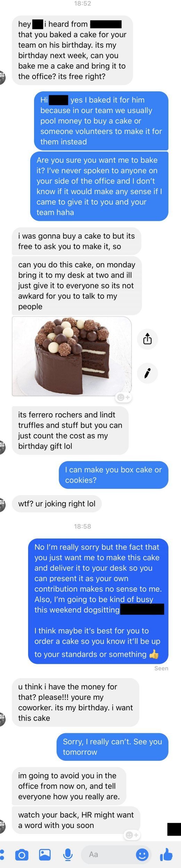Viewport: 181px width, 868px height.
Task: Send a thumbs-up like
Action: [x=166, y=854]
